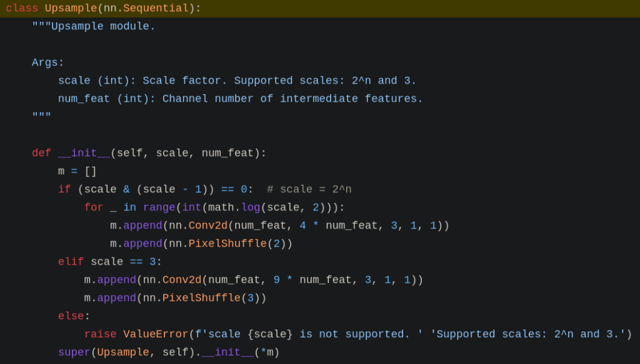Click the 'class' keyword on the first line
Image resolution: width=640 pixels, height=364 pixels.
click(x=22, y=8)
